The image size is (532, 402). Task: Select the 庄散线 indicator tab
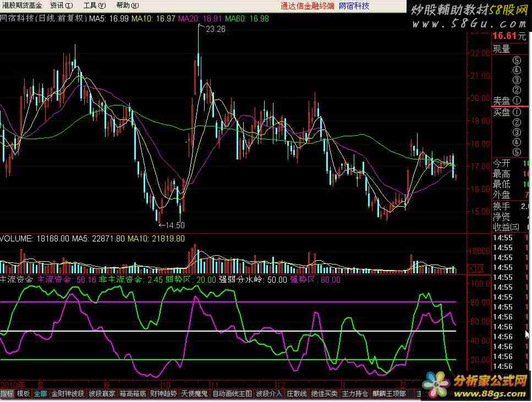pos(297,394)
